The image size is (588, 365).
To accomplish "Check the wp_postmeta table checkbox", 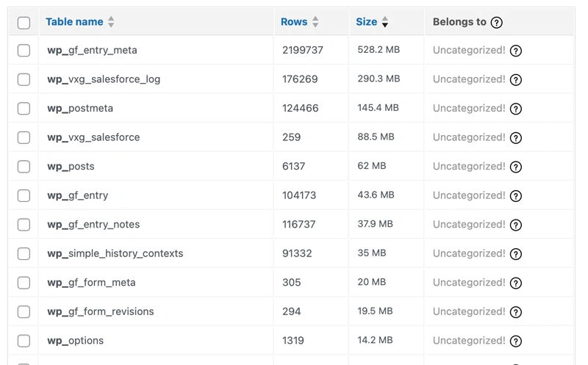I will [24, 108].
